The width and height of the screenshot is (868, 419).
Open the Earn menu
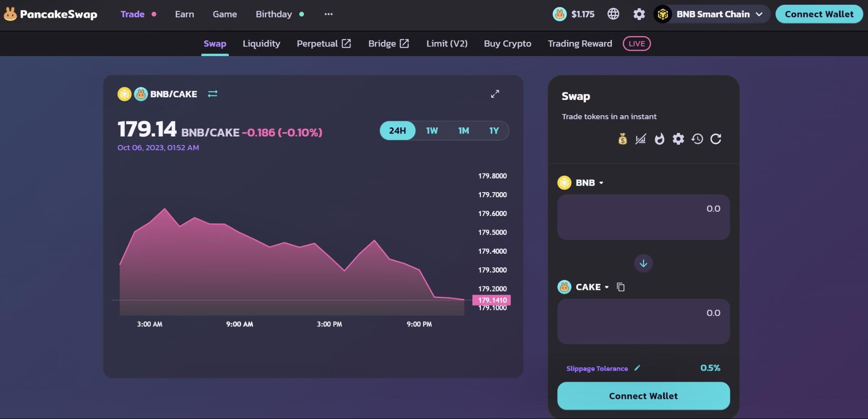[x=185, y=14]
